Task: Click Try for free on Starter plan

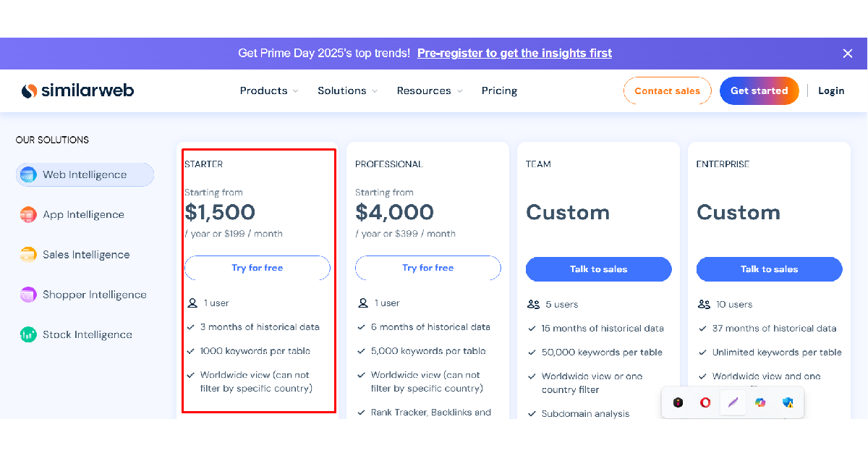Action: coord(258,268)
